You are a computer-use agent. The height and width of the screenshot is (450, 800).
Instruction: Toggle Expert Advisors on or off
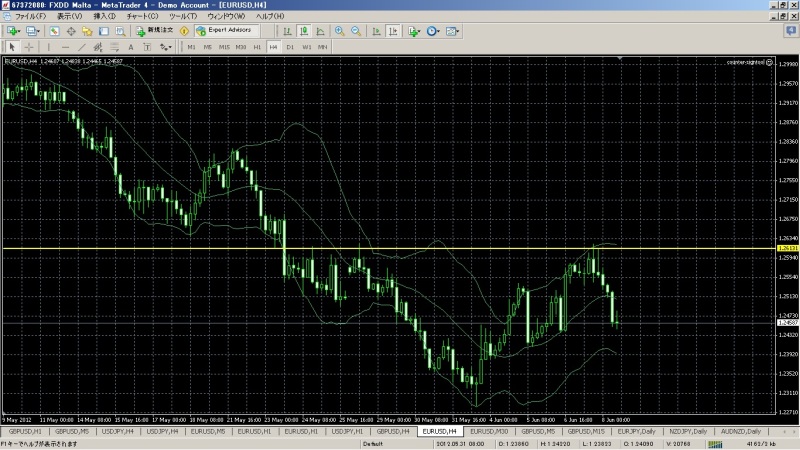pyautogui.click(x=223, y=31)
